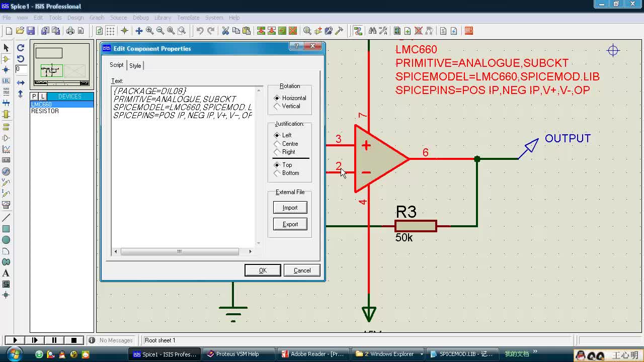The height and width of the screenshot is (362, 644).
Task: Click the rotation angle input field
Action: tap(21, 69)
